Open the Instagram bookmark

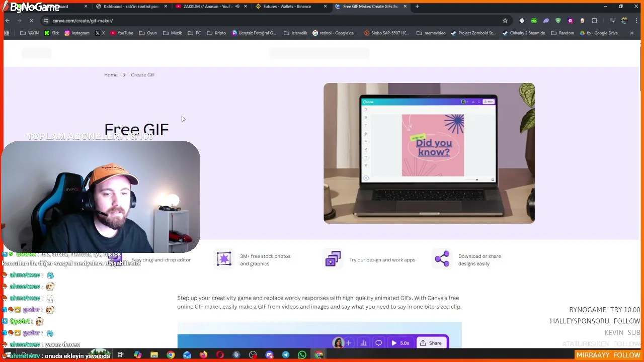tap(76, 33)
